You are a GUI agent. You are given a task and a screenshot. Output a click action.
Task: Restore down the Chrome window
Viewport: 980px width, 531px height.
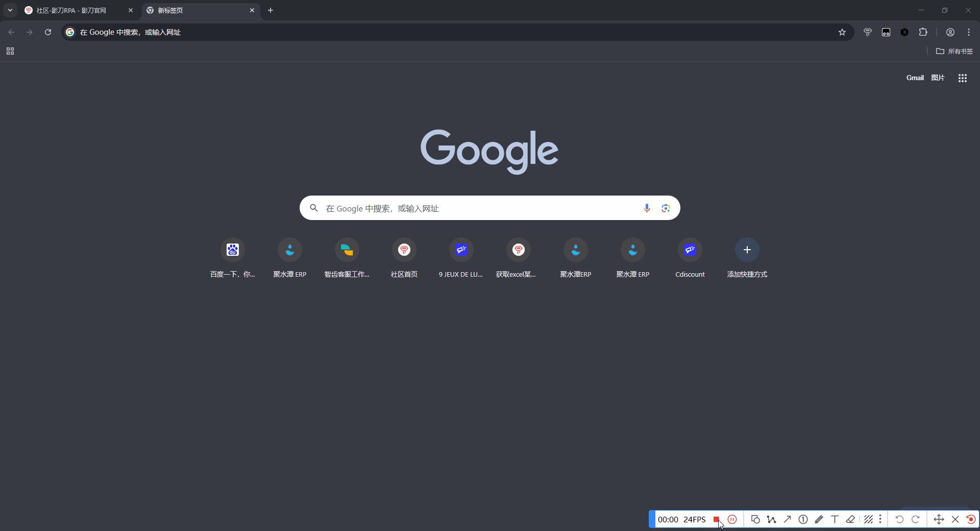tap(945, 10)
